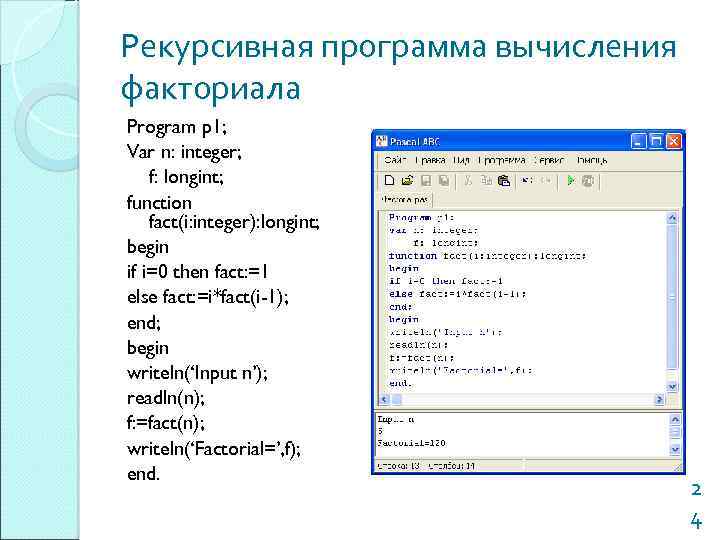Viewport: 720px width, 540px height.
Task: Create a new file in Pascal ABC
Action: 389,180
